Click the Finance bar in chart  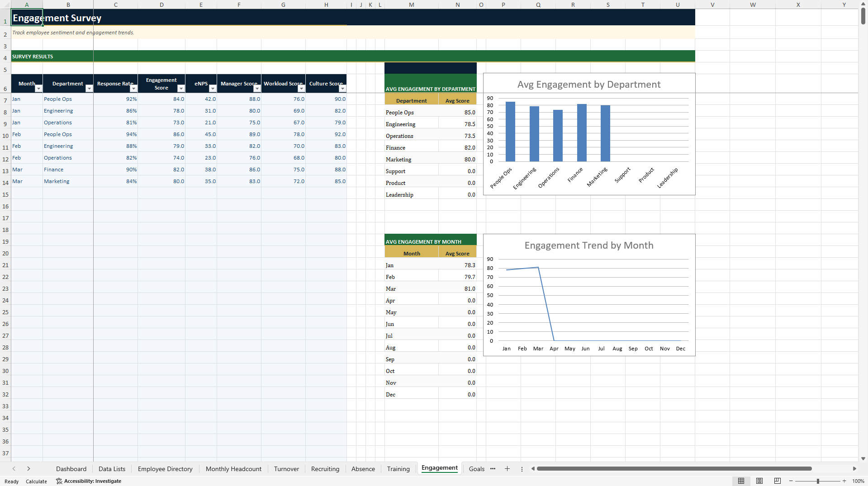point(582,133)
